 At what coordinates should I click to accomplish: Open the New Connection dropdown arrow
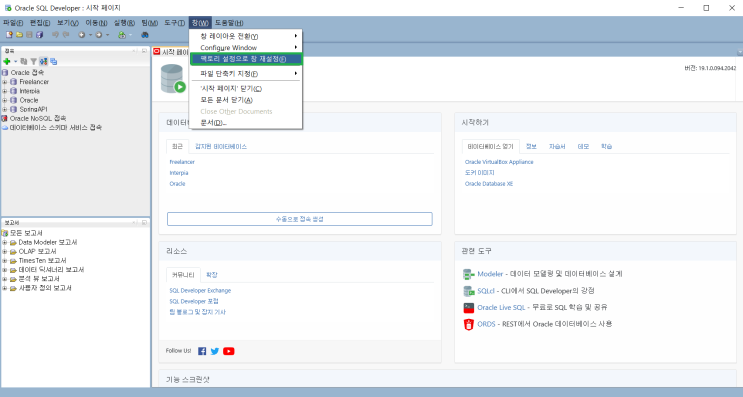[x=15, y=62]
